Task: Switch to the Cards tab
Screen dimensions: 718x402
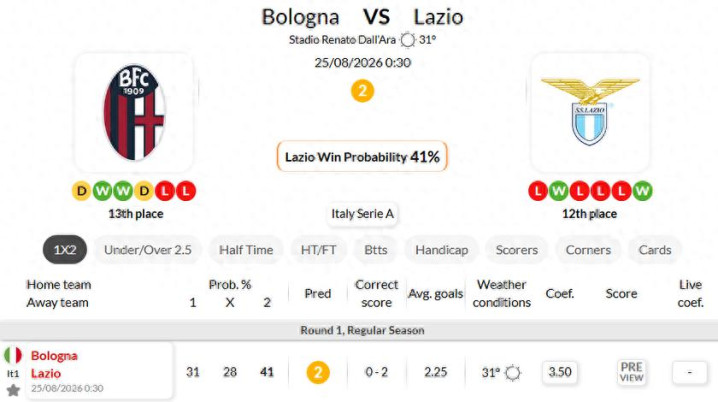Action: tap(655, 250)
